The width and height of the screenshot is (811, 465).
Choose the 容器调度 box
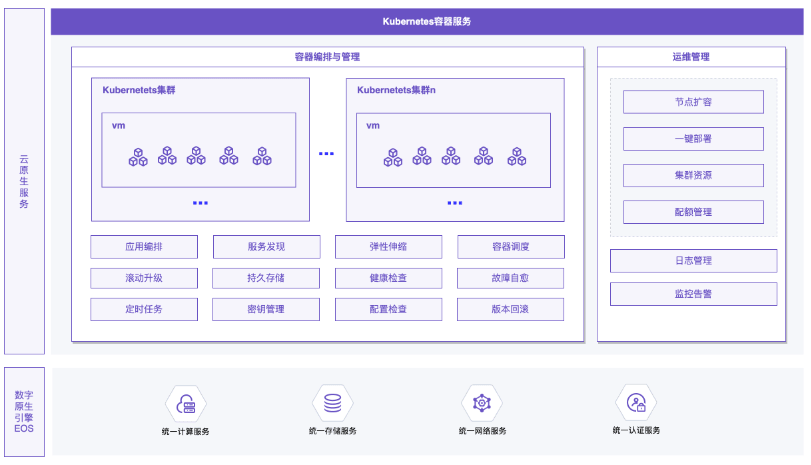coord(511,247)
